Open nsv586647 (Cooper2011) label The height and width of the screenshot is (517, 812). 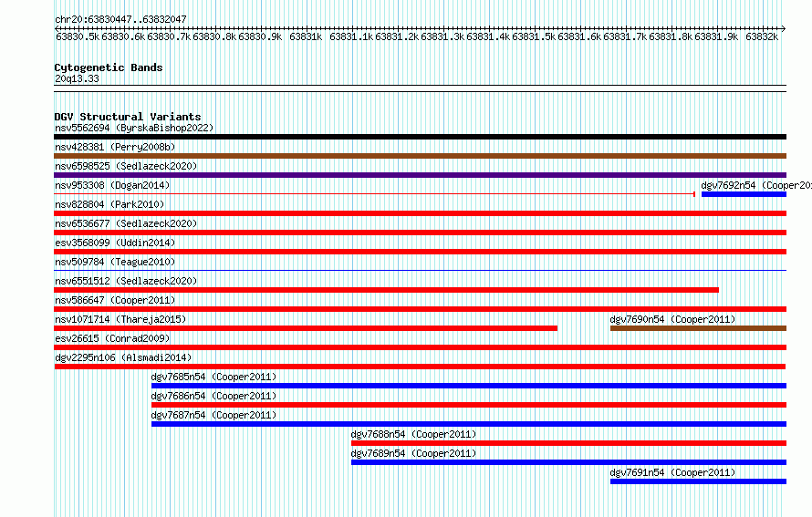tap(115, 300)
